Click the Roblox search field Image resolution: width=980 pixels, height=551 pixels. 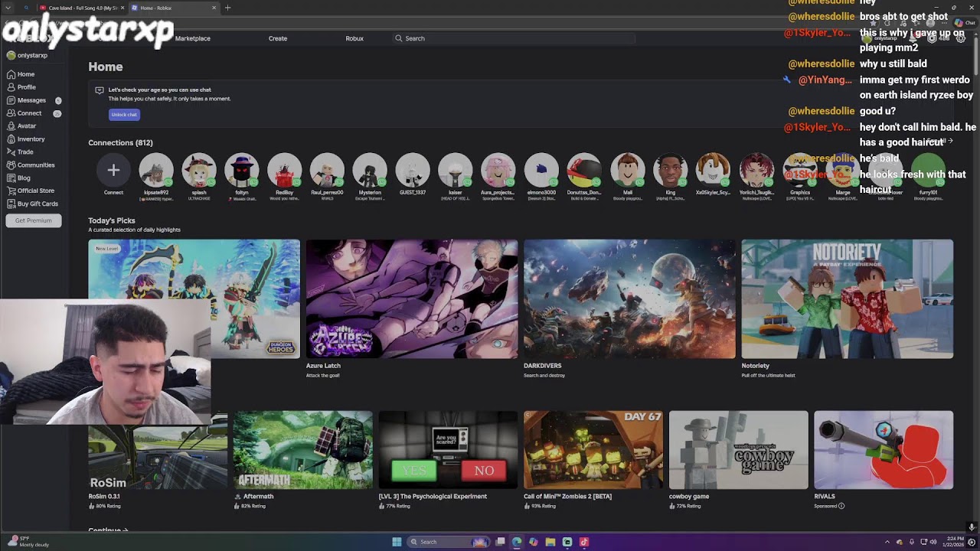[513, 38]
